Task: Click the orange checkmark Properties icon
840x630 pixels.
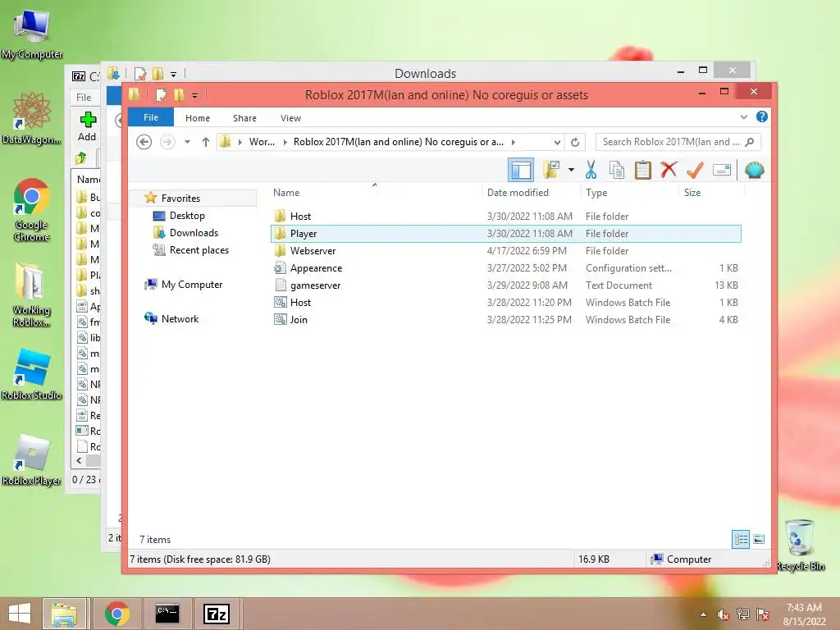Action: point(695,170)
